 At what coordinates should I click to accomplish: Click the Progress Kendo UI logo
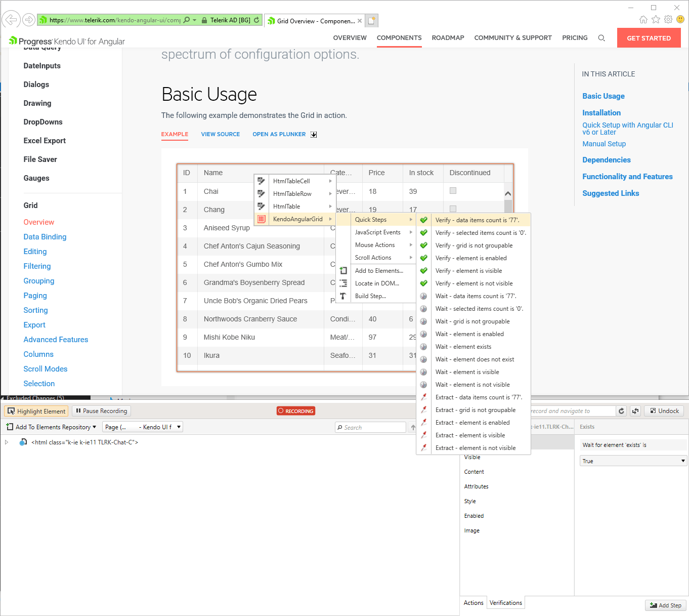(x=67, y=41)
